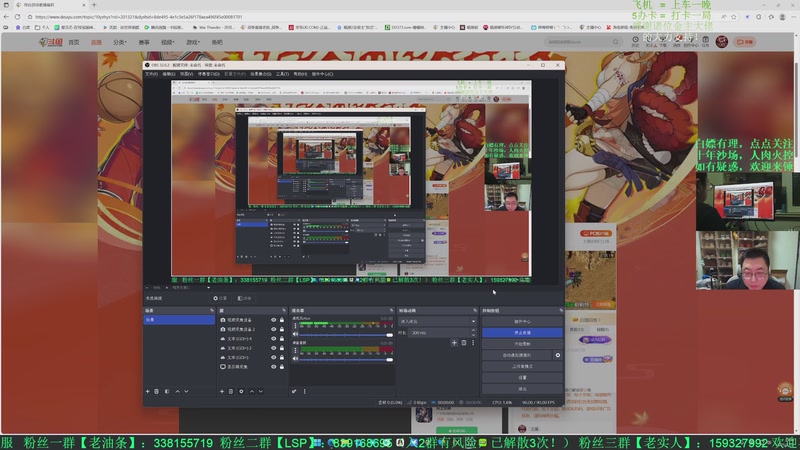This screenshot has height=450, width=800.
Task: Go to 首页 in Douyu navigation
Action: coord(74,42)
